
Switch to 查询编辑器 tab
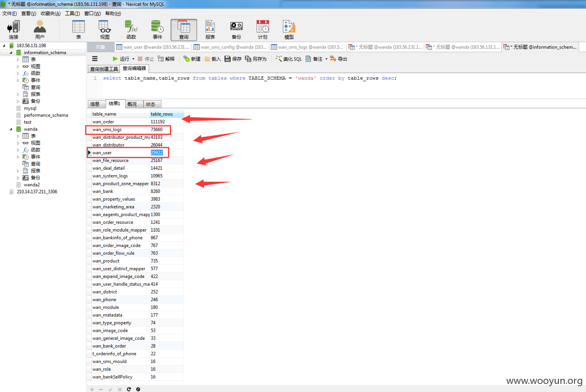pyautogui.click(x=134, y=68)
